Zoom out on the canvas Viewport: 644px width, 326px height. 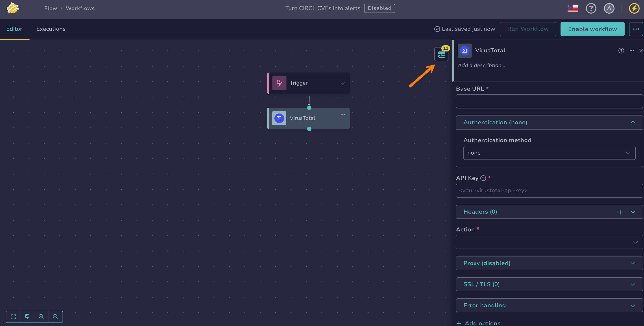tap(55, 317)
